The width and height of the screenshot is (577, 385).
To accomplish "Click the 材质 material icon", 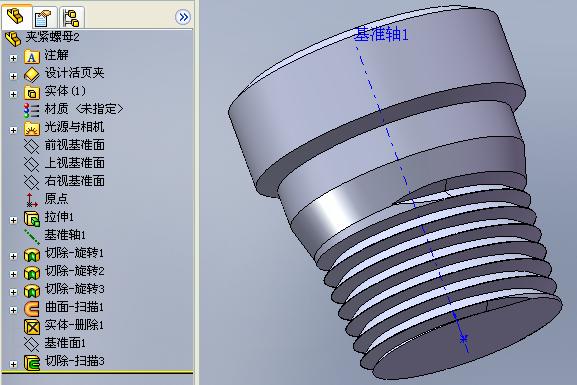I will [32, 110].
